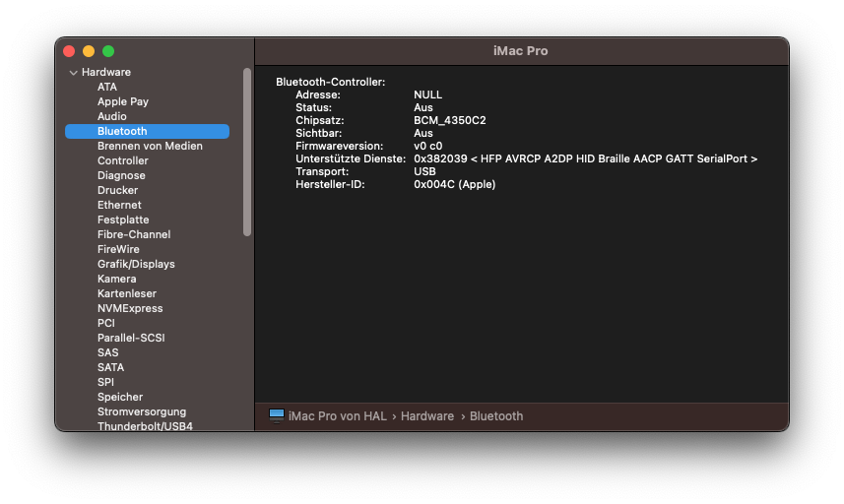
Task: Select Kamera in the hardware list
Action: pyautogui.click(x=117, y=280)
